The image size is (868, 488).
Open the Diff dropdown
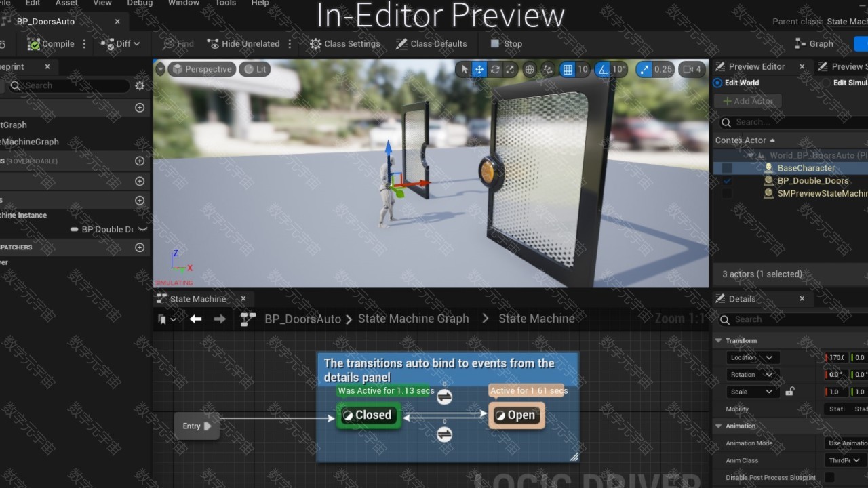tap(121, 43)
